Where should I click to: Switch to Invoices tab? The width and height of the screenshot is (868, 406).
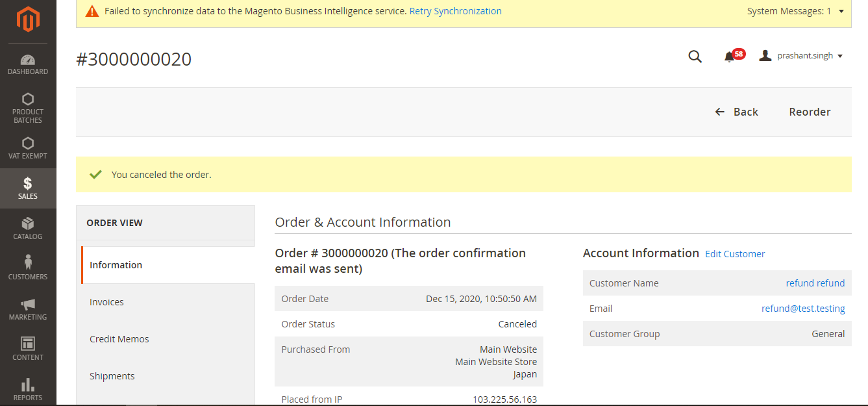click(x=106, y=302)
